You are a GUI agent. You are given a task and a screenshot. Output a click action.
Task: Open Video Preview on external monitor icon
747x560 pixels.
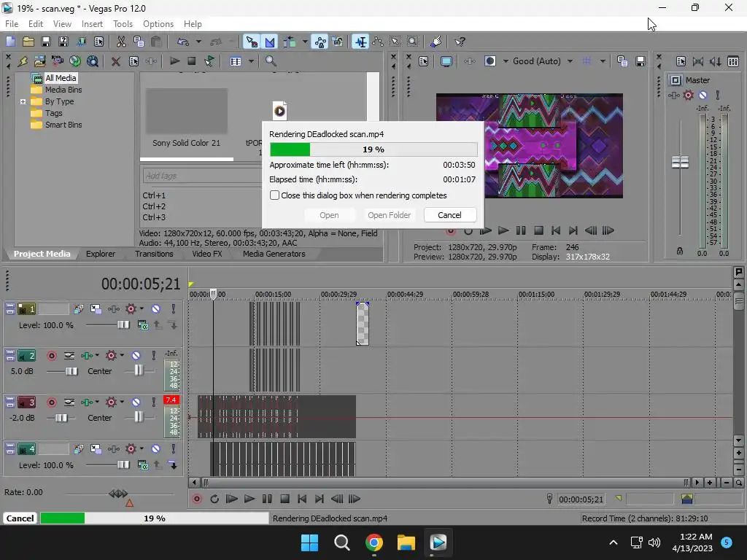pyautogui.click(x=446, y=61)
